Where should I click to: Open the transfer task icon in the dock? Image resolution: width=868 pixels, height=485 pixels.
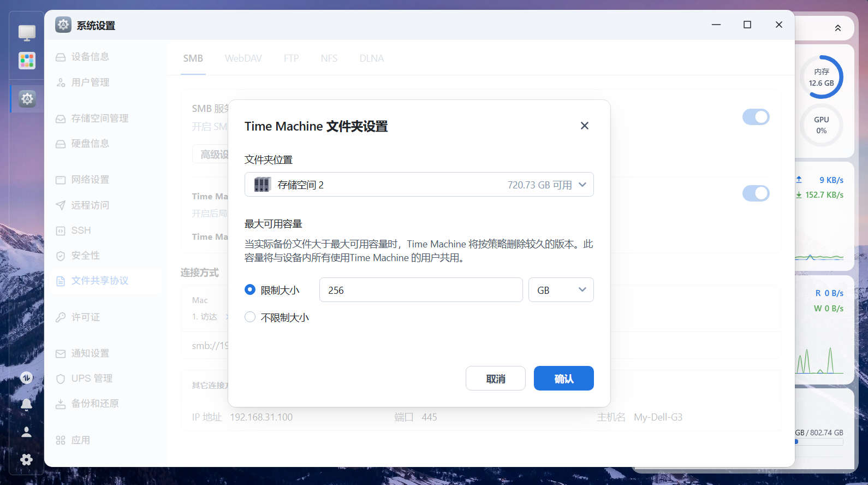click(x=26, y=377)
